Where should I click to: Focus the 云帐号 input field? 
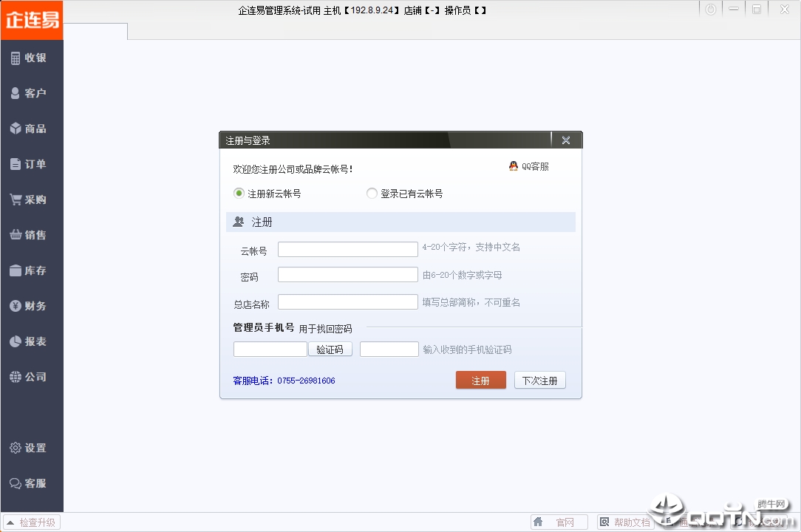point(348,250)
